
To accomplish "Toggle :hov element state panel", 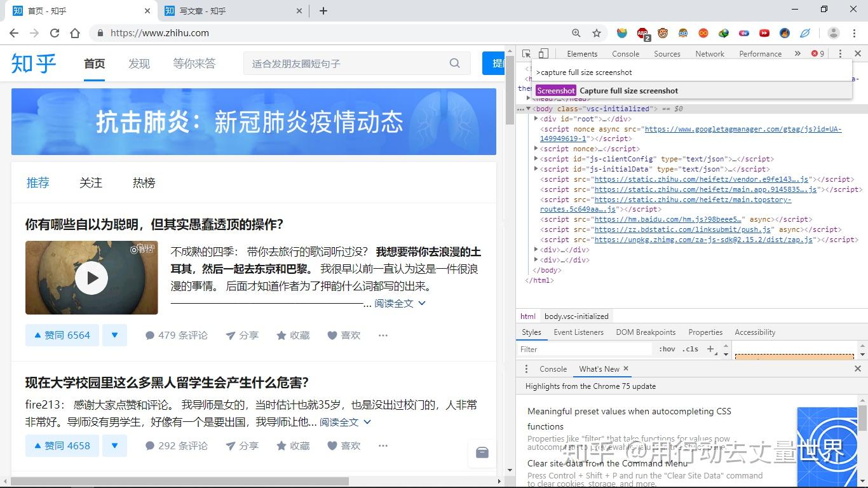I will tap(667, 349).
